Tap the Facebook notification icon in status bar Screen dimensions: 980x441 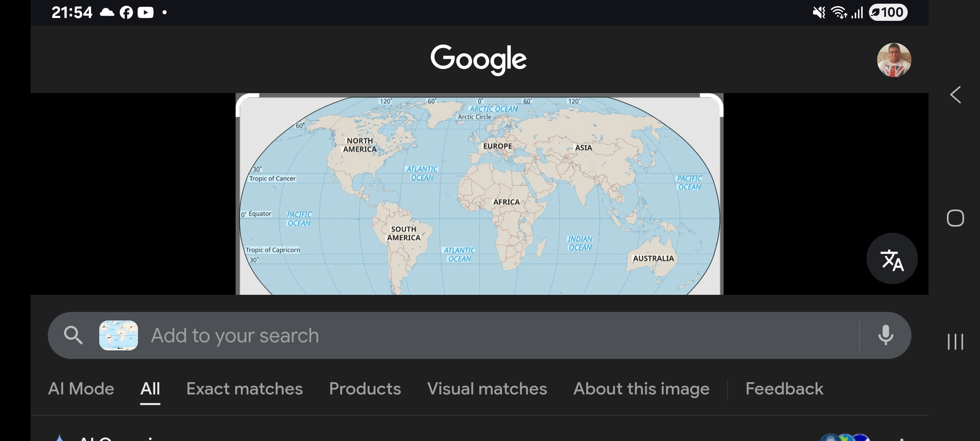tap(126, 13)
